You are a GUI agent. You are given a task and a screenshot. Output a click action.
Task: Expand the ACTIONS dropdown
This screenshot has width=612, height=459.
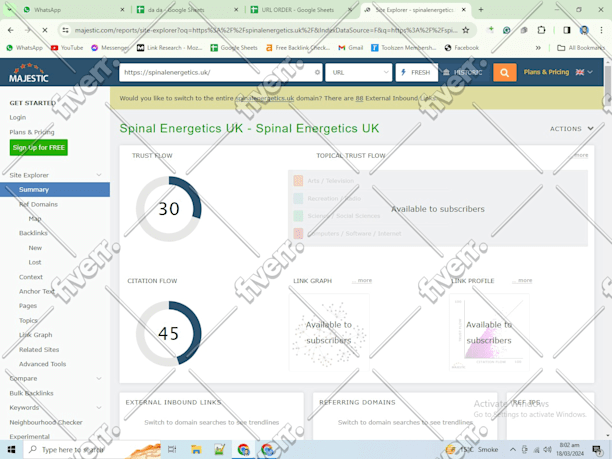click(572, 129)
